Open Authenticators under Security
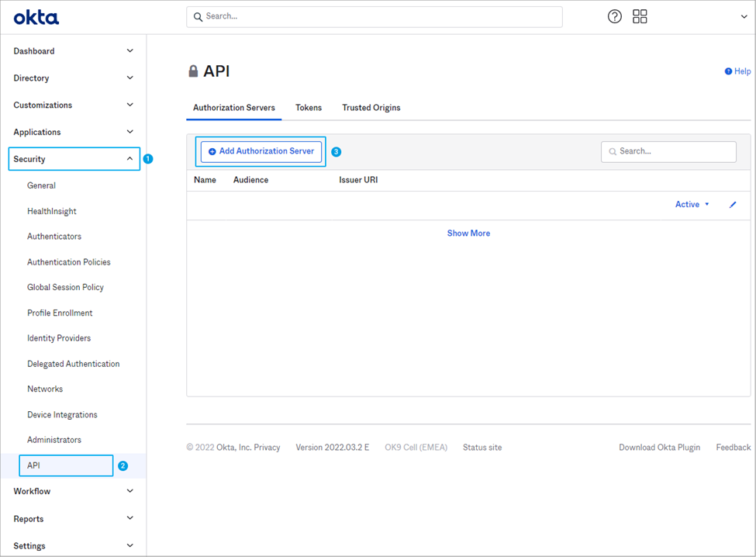This screenshot has width=756, height=557. tap(54, 237)
